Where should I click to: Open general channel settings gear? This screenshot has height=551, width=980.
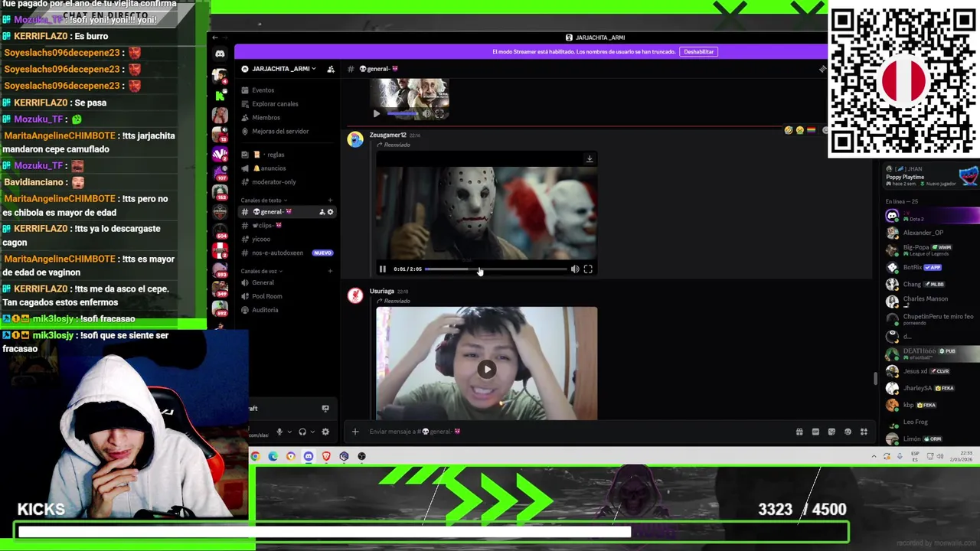coord(331,212)
